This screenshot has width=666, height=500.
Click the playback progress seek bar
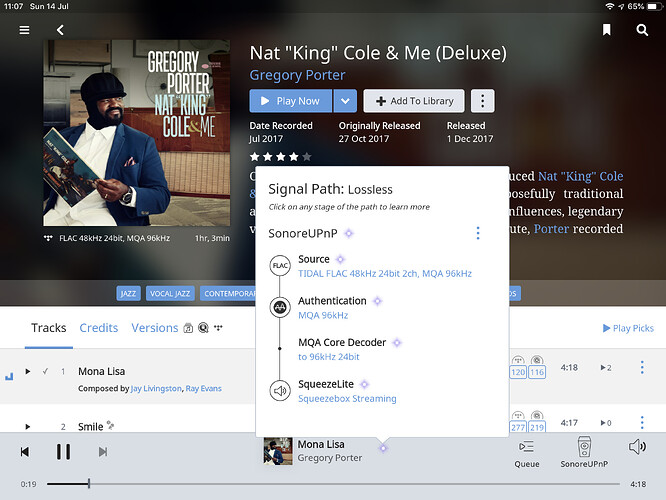[330, 484]
